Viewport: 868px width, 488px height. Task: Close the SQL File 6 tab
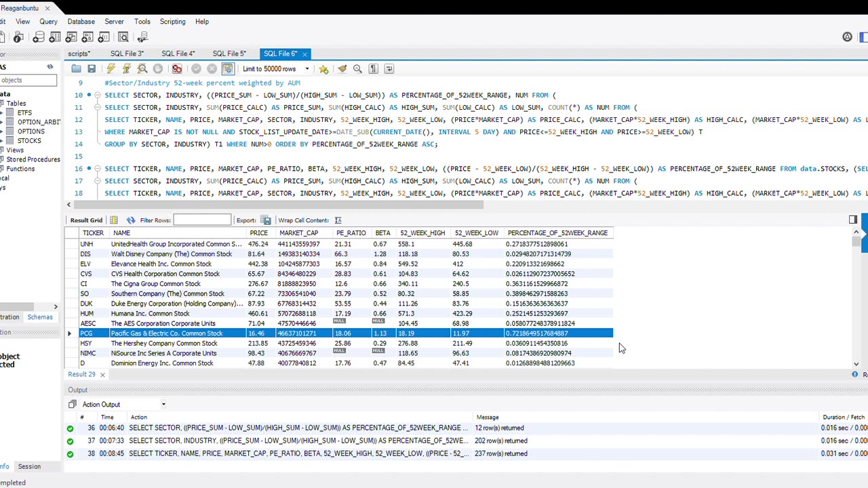(304, 54)
